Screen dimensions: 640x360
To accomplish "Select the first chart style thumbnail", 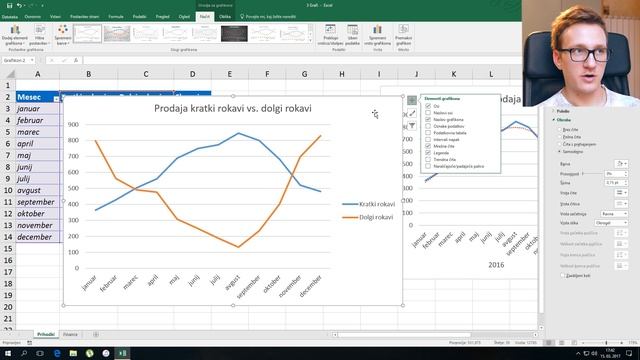I will (x=87, y=33).
